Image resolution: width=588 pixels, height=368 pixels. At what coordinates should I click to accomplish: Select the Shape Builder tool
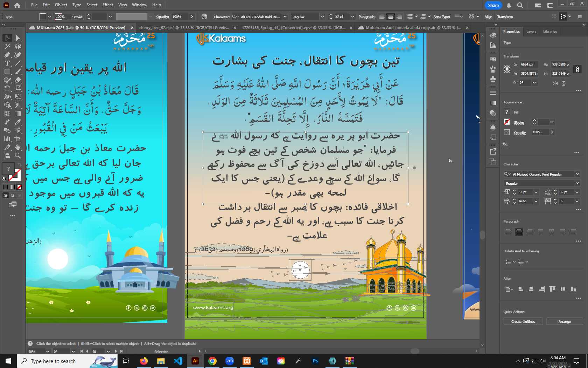click(x=7, y=105)
